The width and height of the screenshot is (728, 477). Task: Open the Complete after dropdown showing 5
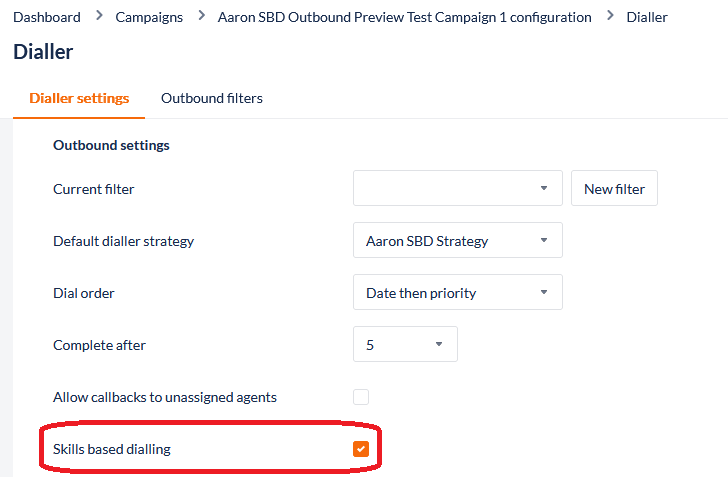[405, 344]
